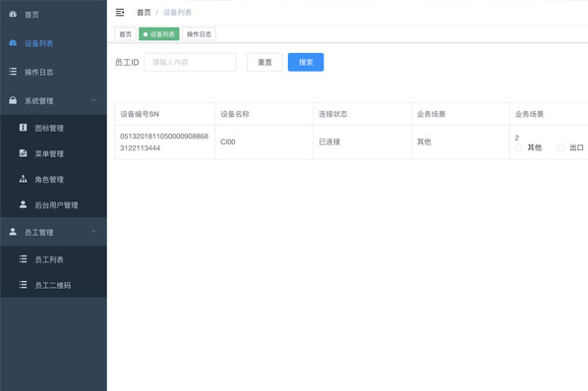Click the 角色管理 hierarchy icon

tap(23, 179)
